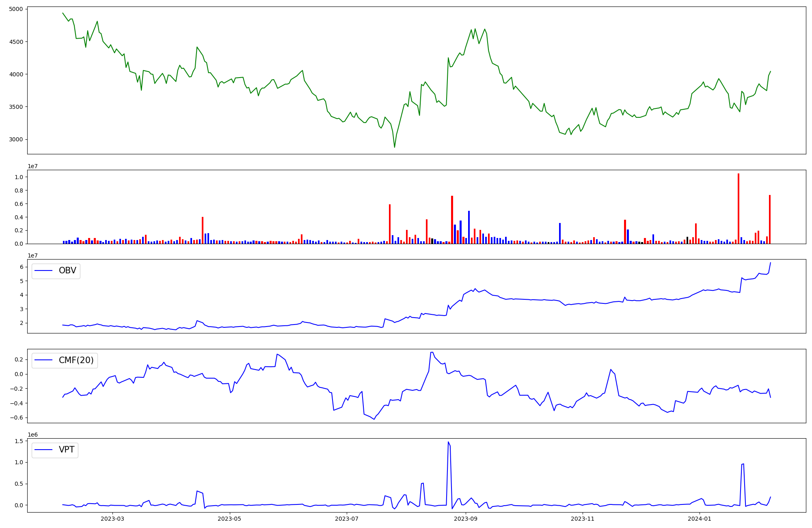Click the VPT legend label
The height and width of the screenshot is (528, 812).
coord(67,450)
